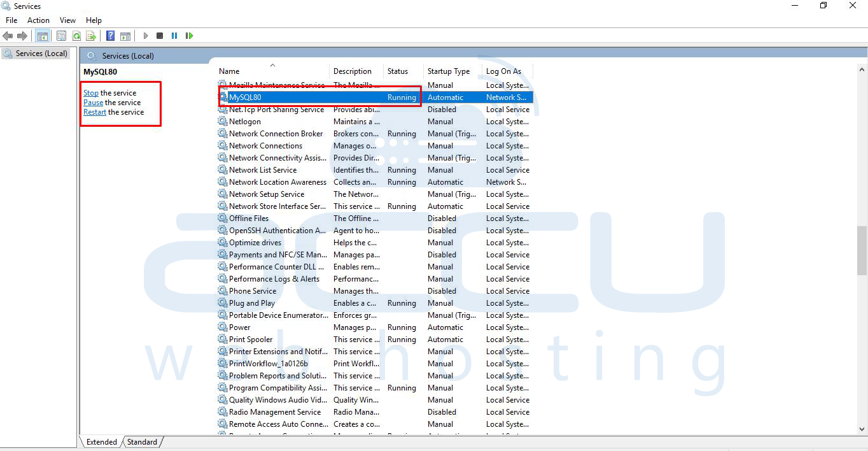868x451 pixels.
Task: Click the Services app icon in title bar
Action: [x=6, y=6]
